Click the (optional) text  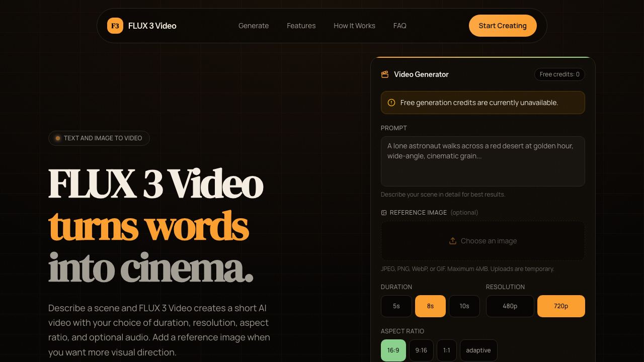464,213
